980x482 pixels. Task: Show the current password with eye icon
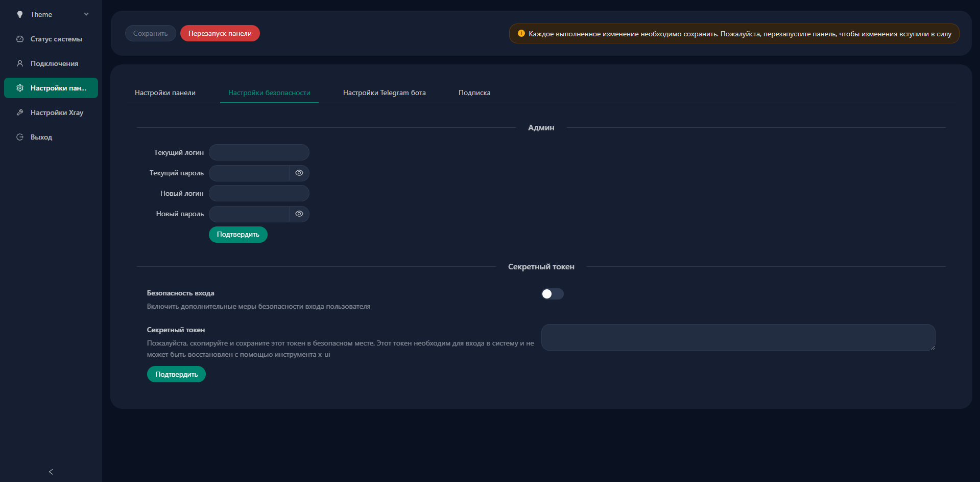[299, 173]
